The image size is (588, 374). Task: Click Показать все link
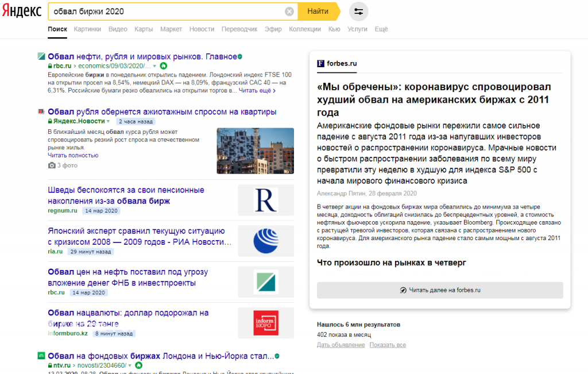click(388, 345)
